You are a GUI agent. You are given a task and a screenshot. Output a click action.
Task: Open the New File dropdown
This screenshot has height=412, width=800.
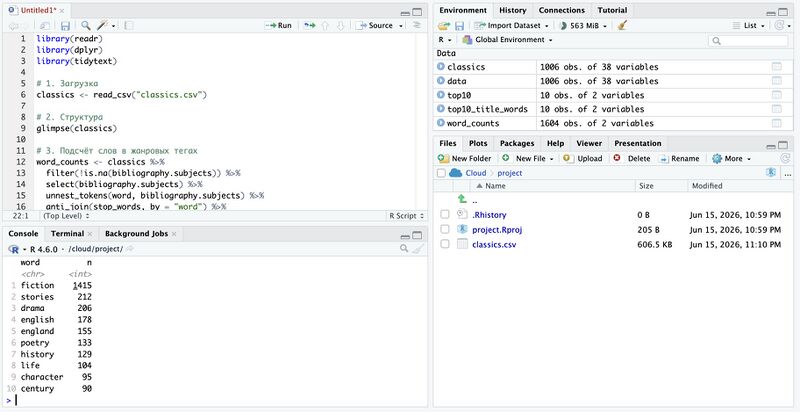point(528,159)
